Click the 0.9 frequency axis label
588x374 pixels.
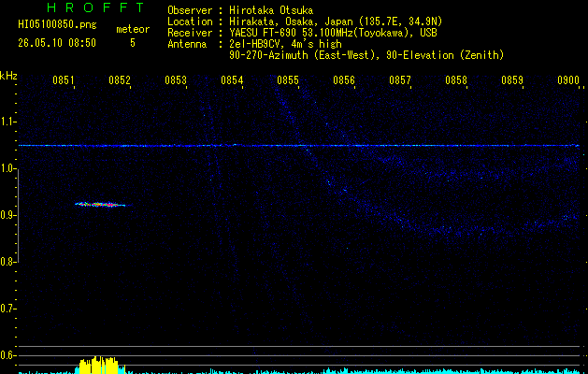(x=7, y=215)
